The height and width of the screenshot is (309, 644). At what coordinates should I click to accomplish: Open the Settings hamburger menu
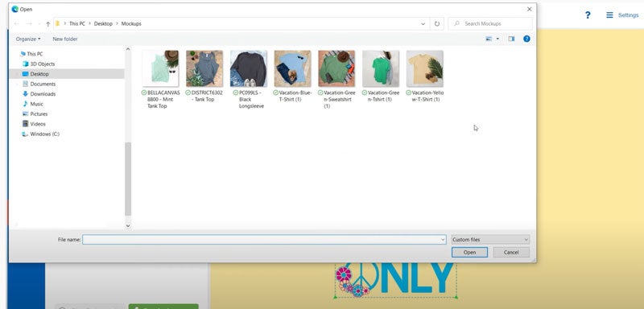(609, 15)
